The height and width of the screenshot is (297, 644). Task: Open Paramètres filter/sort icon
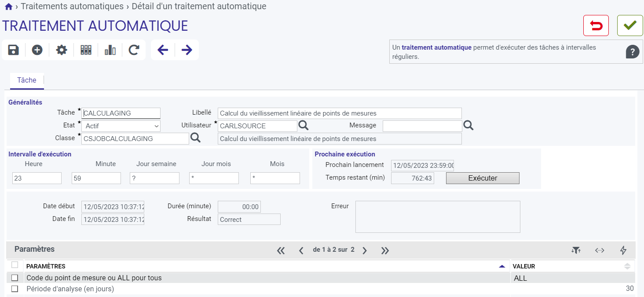(x=576, y=250)
